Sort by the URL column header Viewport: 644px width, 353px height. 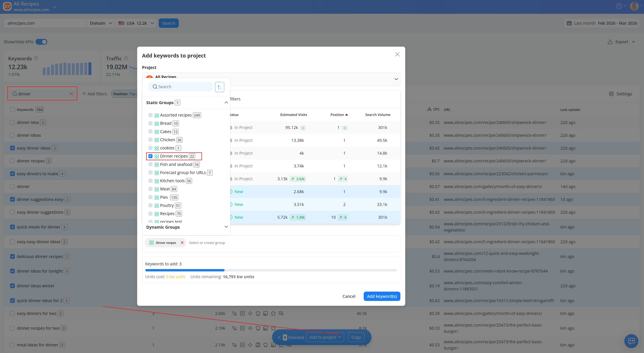pos(447,110)
